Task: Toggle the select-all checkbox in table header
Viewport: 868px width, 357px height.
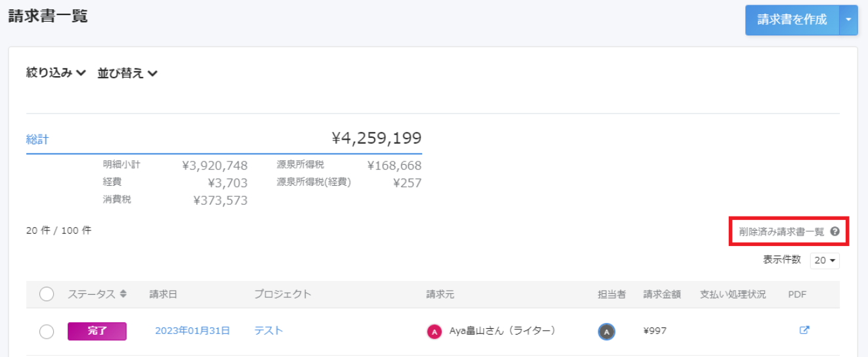Action: (46, 294)
